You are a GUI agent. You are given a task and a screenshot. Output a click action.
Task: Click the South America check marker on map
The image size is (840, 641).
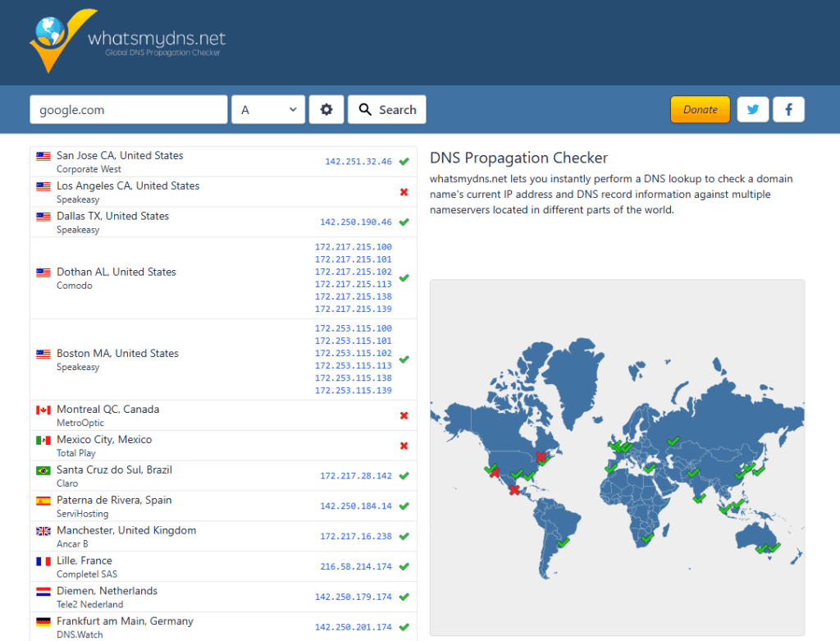coord(563,543)
